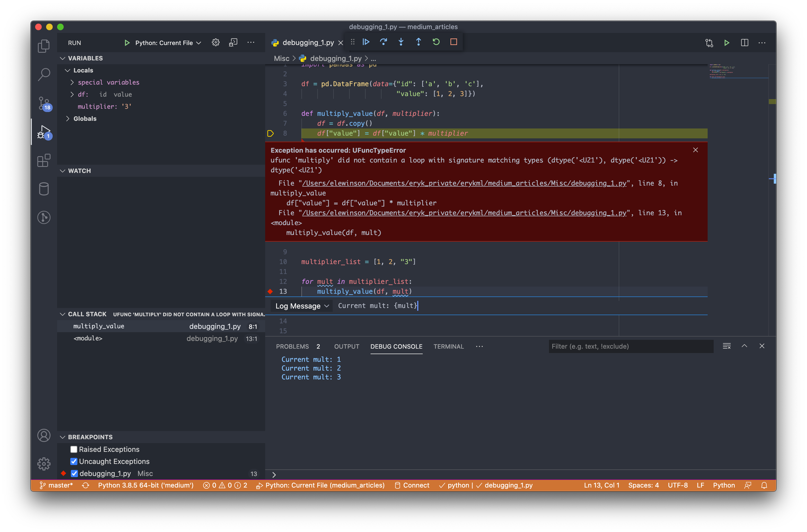Open line 8 debugging_1.py traceback link

click(464, 183)
